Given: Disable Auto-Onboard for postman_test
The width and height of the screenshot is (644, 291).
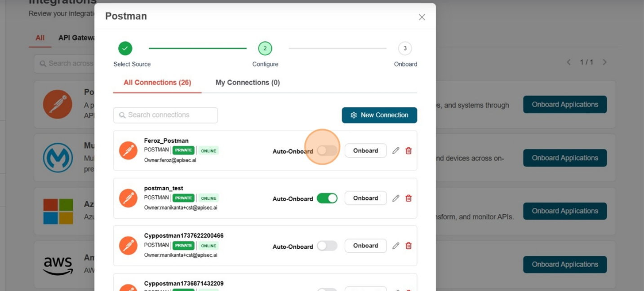Looking at the screenshot, I should point(327,198).
